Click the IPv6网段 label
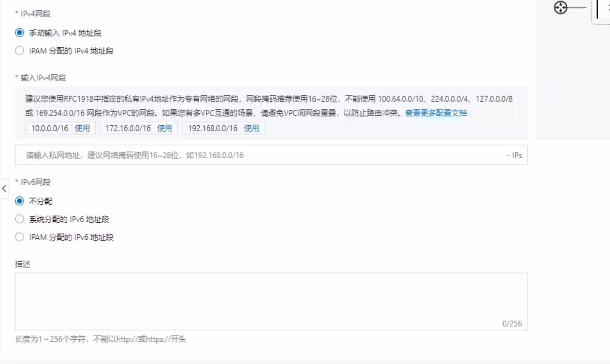This screenshot has width=610, height=364. (x=35, y=182)
